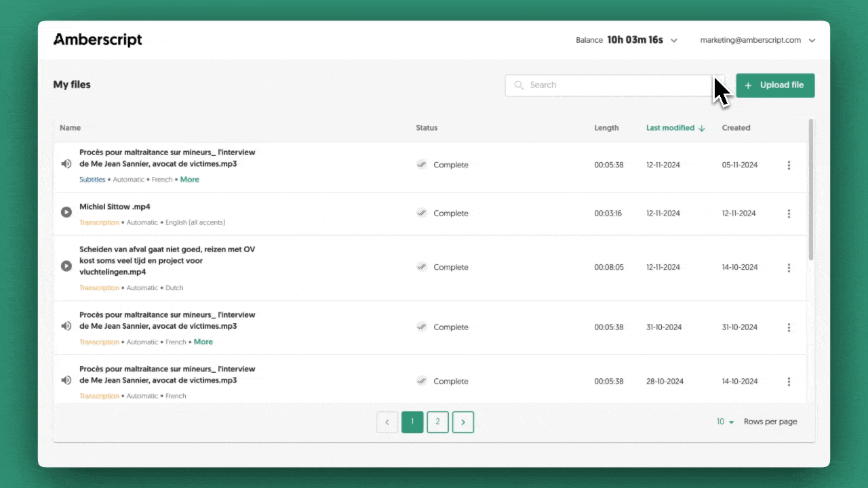Viewport: 868px width, 488px height.
Task: Click last modified date 28-10-2024
Action: [x=663, y=381]
